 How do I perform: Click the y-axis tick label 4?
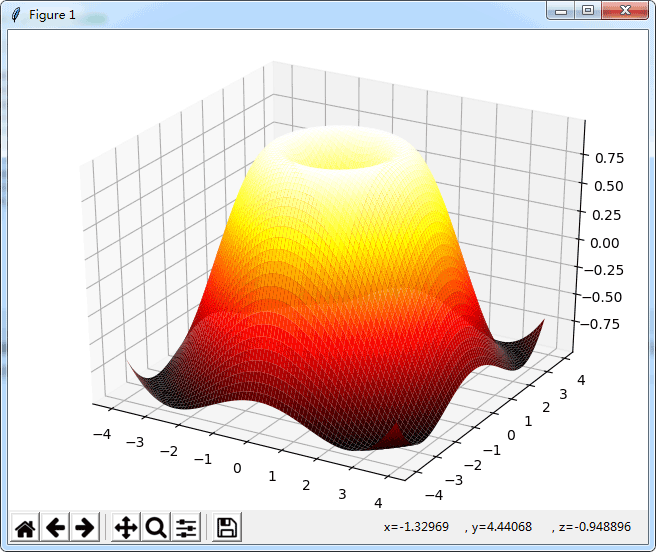(x=581, y=380)
